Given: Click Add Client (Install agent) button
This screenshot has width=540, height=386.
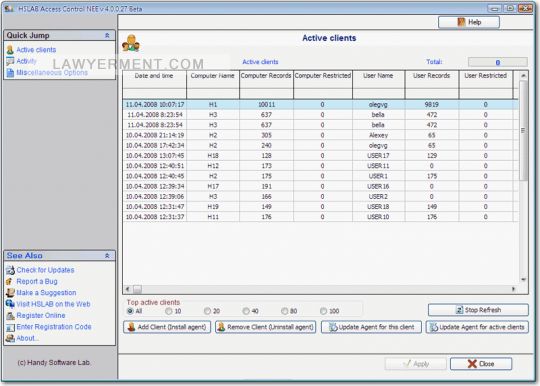Looking at the screenshot, I should pyautogui.click(x=167, y=327).
